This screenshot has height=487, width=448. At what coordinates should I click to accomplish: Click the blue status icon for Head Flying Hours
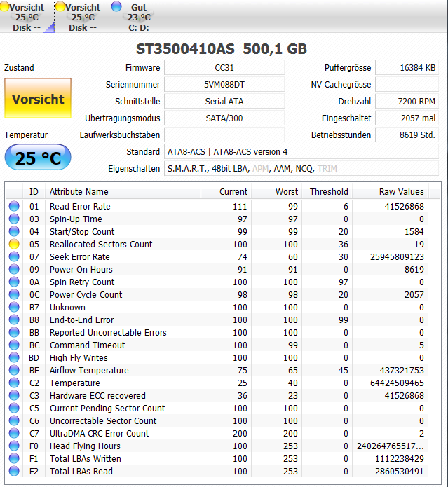pyautogui.click(x=14, y=446)
